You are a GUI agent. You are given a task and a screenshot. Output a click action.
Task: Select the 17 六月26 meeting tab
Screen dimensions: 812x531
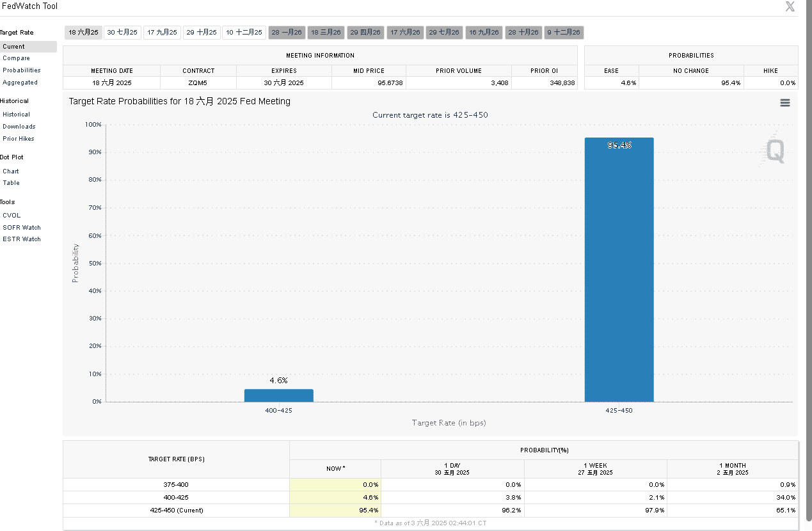pyautogui.click(x=406, y=32)
